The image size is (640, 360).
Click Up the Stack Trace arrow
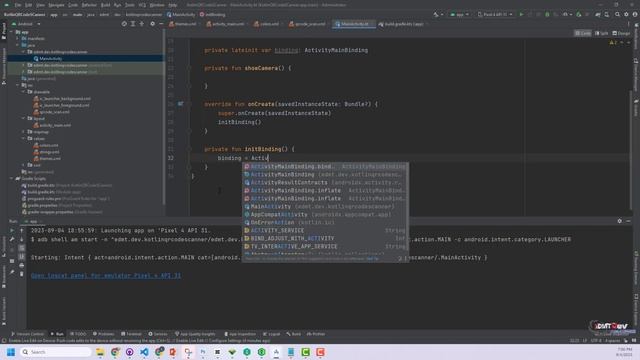22,231
